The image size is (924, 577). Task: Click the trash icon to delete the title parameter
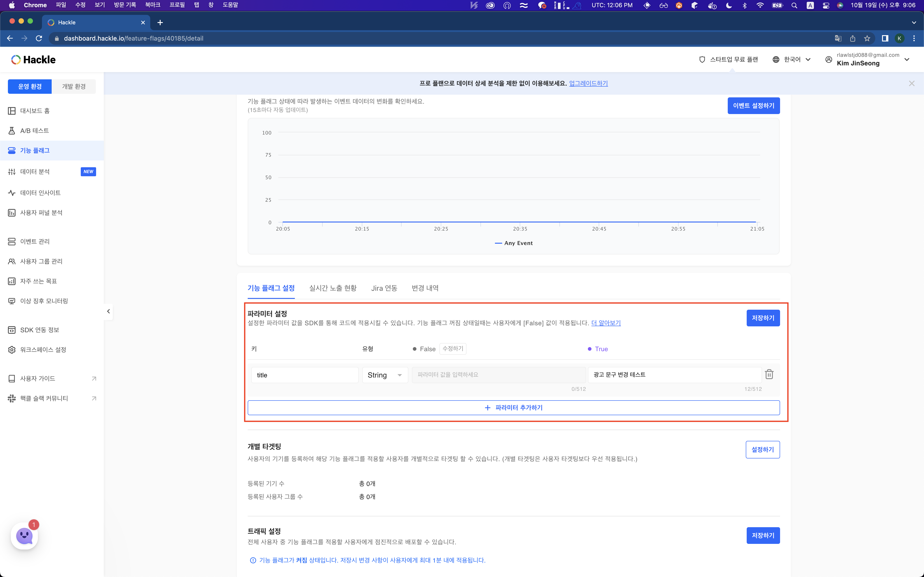click(x=769, y=374)
